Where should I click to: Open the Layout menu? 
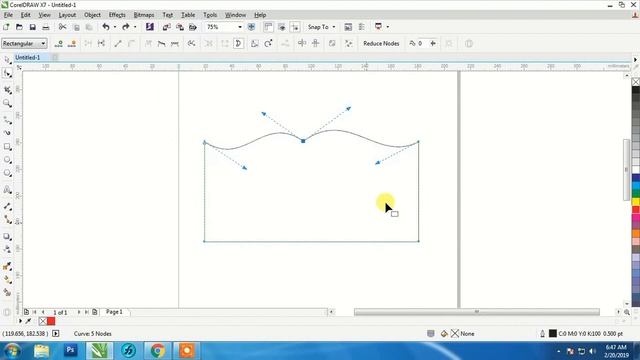(67, 15)
